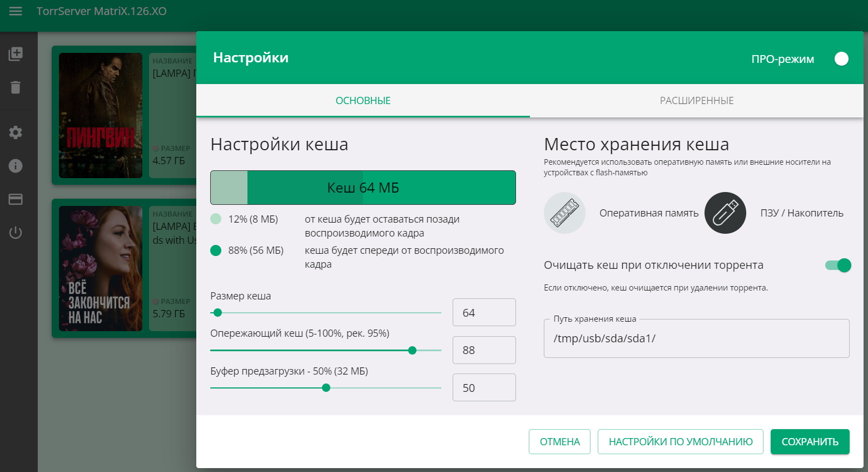This screenshot has width=868, height=472.
Task: Disable clearing cache on torrent disconnect
Action: 838,265
